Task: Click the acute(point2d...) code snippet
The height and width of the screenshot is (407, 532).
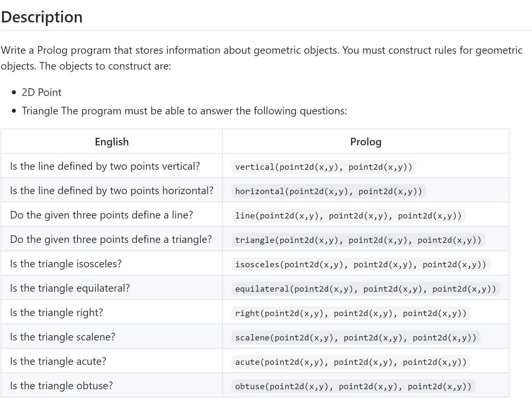Action: (x=350, y=362)
